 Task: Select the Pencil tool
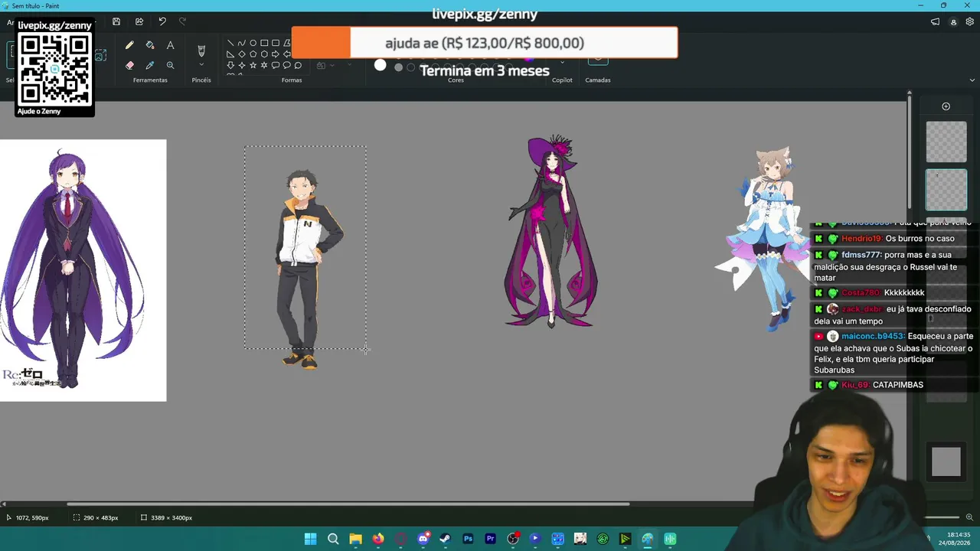(x=129, y=46)
